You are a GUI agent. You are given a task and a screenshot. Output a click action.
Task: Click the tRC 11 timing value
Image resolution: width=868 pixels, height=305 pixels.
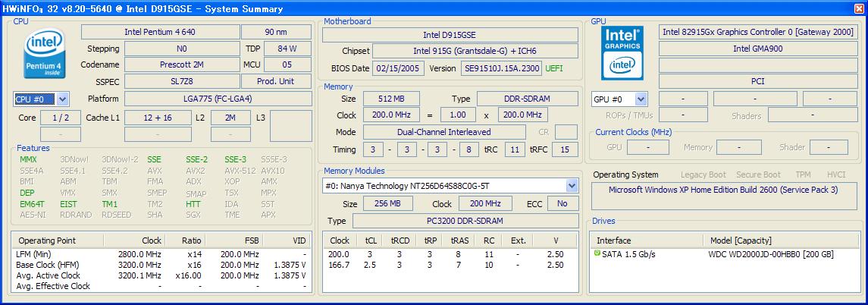[x=515, y=149]
